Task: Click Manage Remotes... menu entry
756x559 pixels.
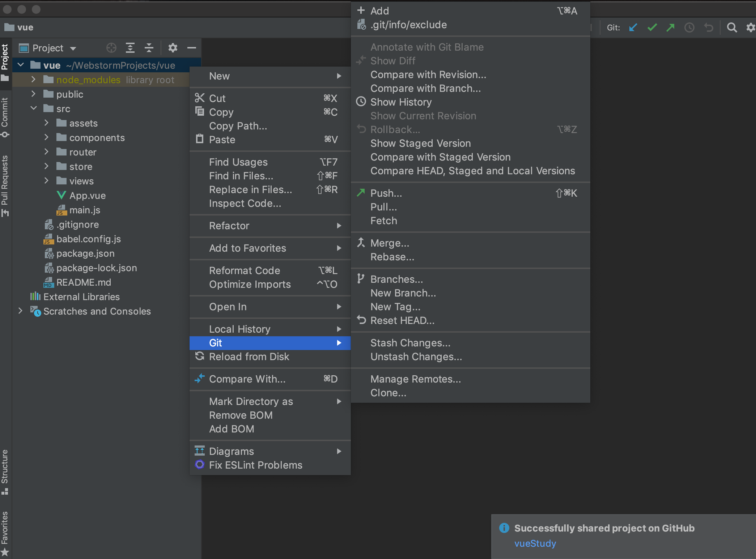Action: point(415,379)
